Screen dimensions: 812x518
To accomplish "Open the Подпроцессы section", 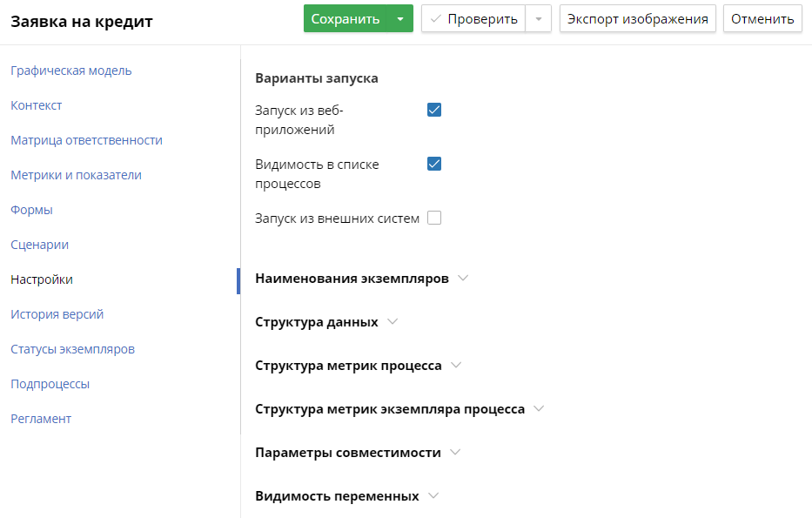I will (x=50, y=384).
